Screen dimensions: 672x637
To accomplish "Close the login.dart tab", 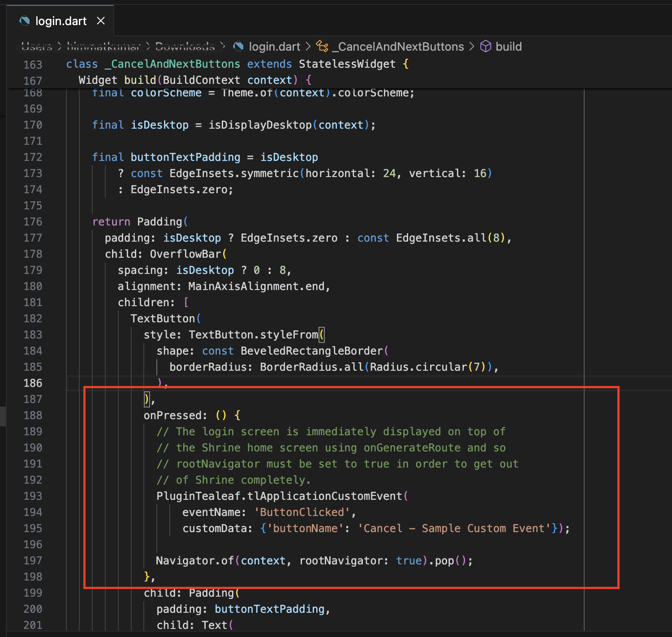I will click(101, 21).
